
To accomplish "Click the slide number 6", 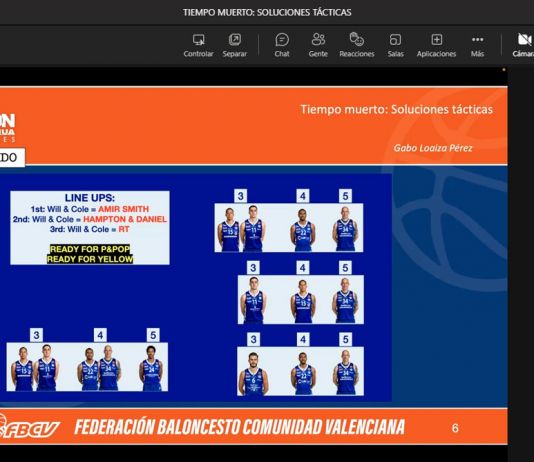I will 455,428.
